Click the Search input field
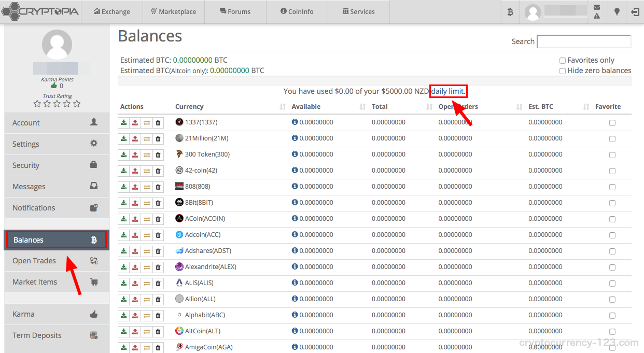Viewport: 644px width, 353px height. click(584, 41)
